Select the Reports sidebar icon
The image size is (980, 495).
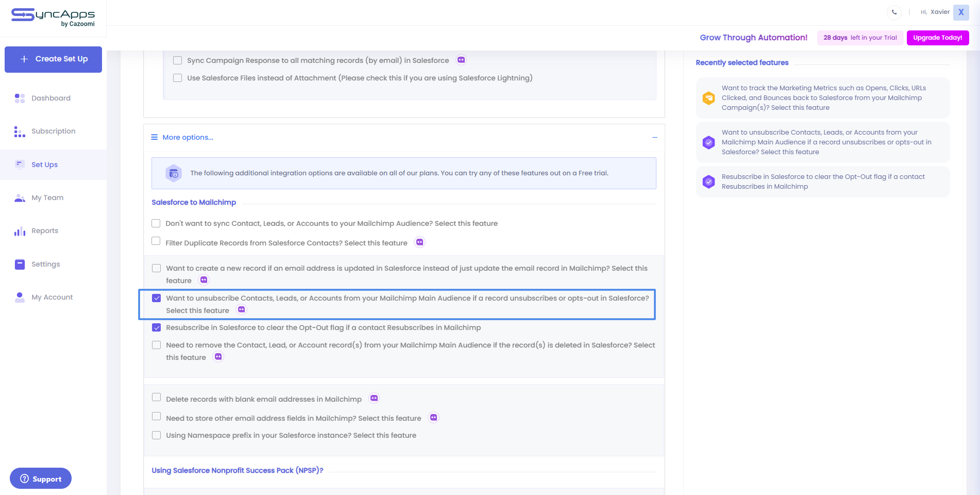pyautogui.click(x=20, y=230)
